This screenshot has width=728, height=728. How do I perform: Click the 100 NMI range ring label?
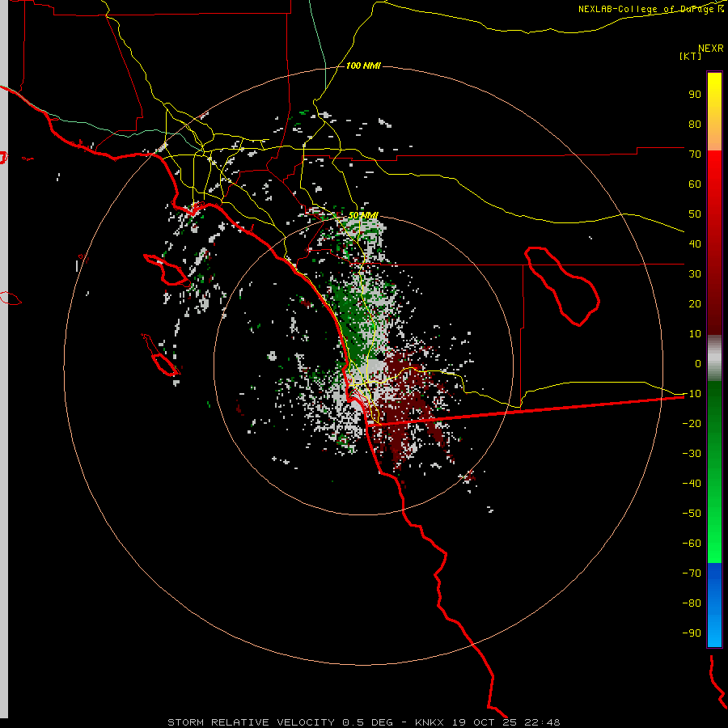click(x=363, y=66)
